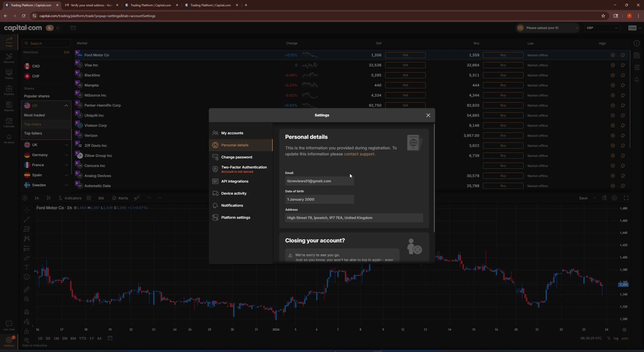644x352 pixels.
Task: Click Buy button for Visa Inc
Action: [x=503, y=65]
